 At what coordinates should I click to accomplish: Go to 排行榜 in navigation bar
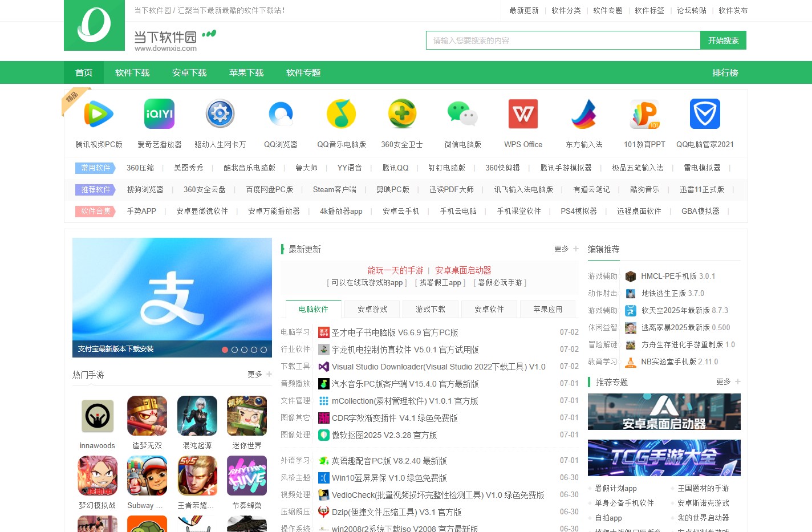pos(725,72)
